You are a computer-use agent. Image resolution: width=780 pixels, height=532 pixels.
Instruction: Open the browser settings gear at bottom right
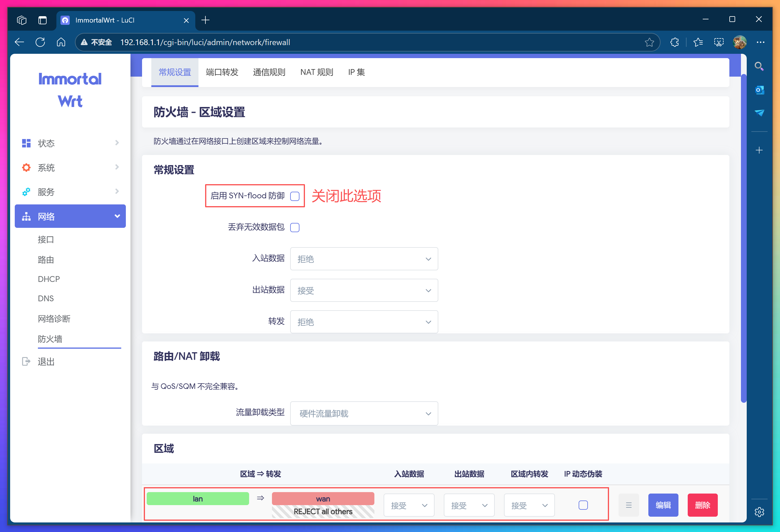tap(759, 512)
